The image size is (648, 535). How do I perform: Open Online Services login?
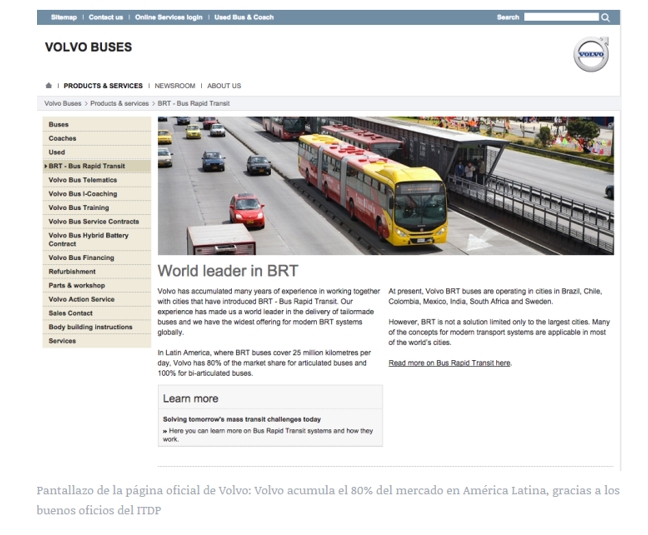tap(168, 17)
